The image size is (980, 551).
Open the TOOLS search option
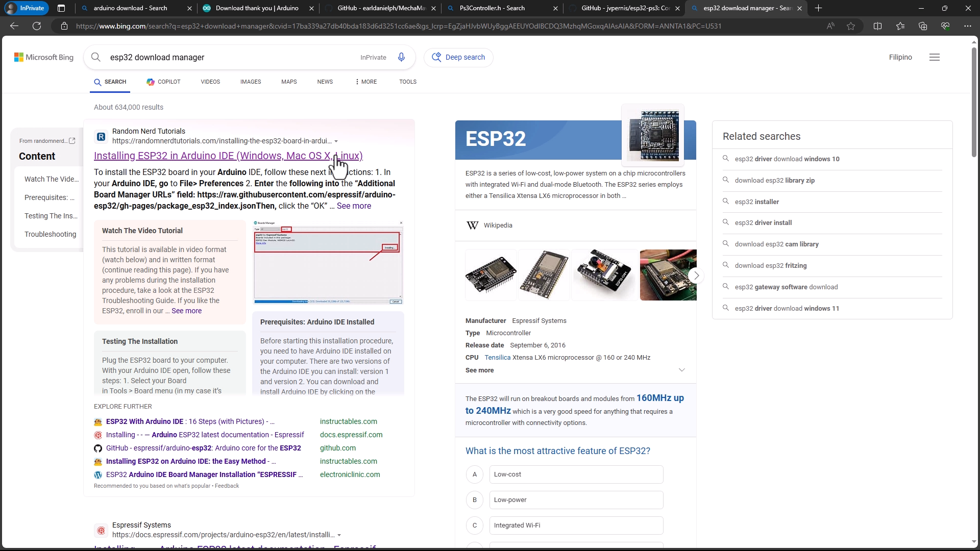point(408,82)
